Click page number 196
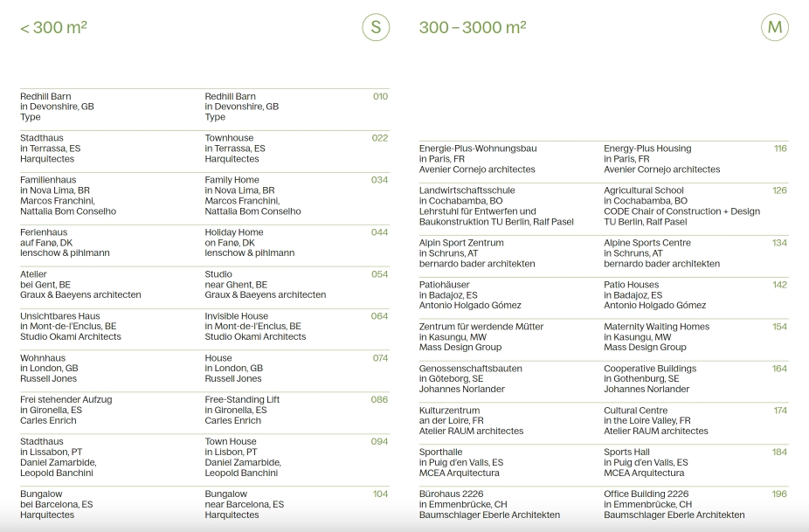Screen dimensions: 809x532 779,494
